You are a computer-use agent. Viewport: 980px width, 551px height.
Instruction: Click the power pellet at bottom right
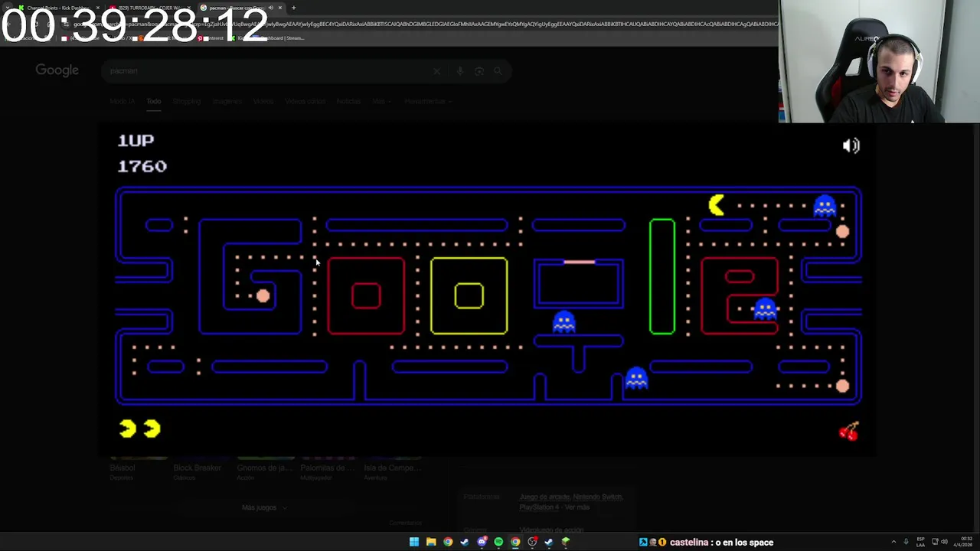pos(842,386)
